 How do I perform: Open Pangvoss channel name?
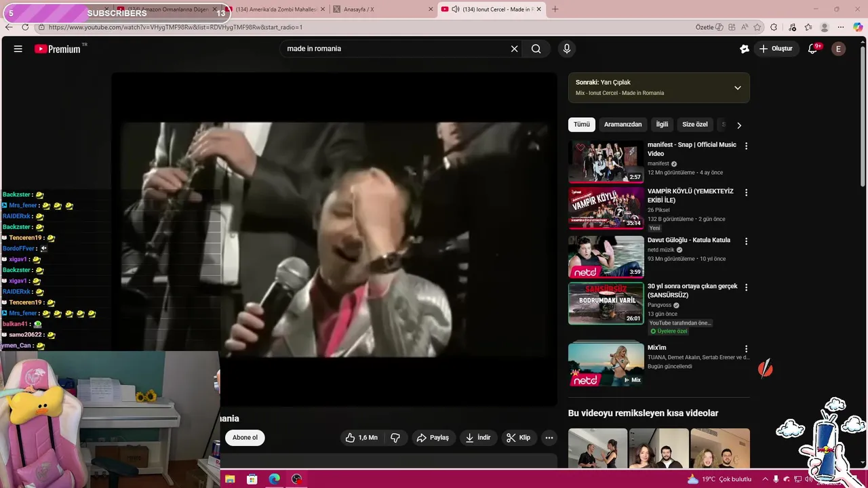click(660, 305)
